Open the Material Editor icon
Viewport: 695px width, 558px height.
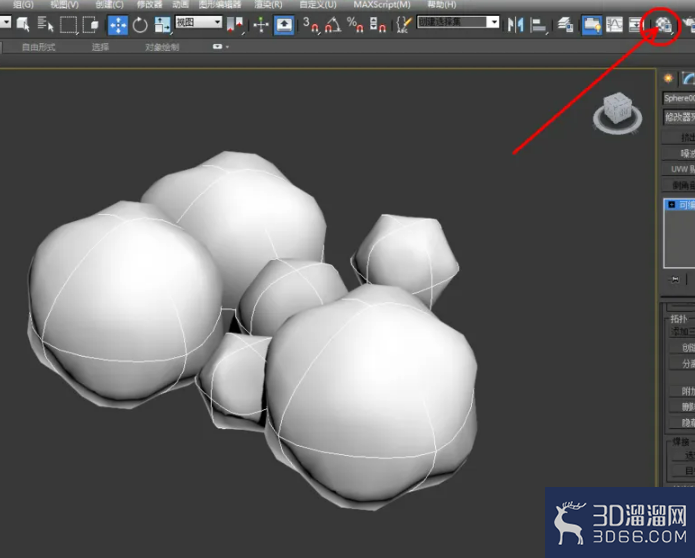(x=664, y=25)
